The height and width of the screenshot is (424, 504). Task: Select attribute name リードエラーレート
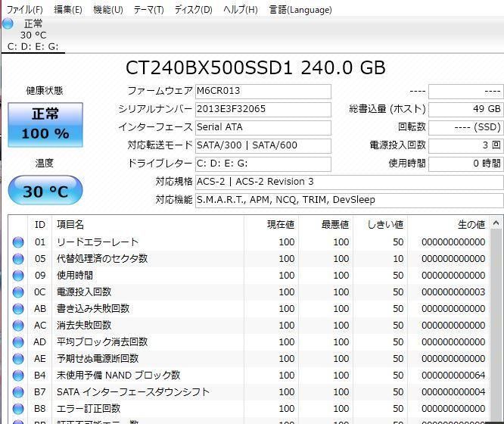(98, 242)
